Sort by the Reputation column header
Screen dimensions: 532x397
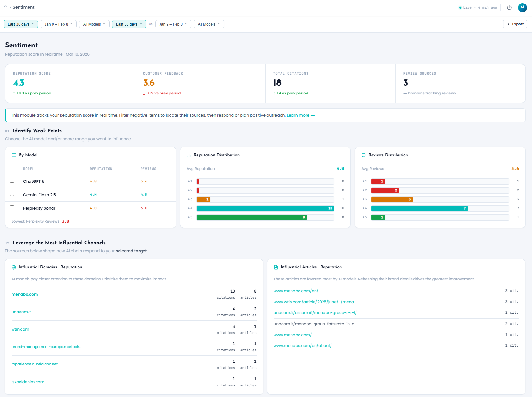101,169
